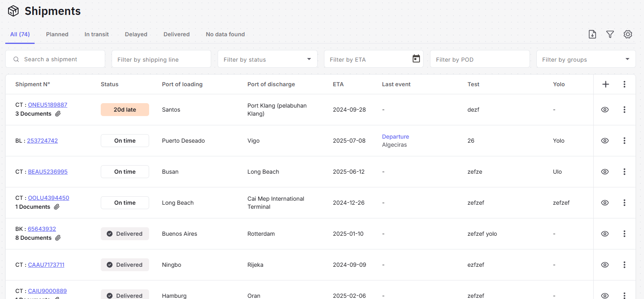The height and width of the screenshot is (299, 644).
Task: Click the ETA cell 2025-07-08
Action: tap(349, 141)
